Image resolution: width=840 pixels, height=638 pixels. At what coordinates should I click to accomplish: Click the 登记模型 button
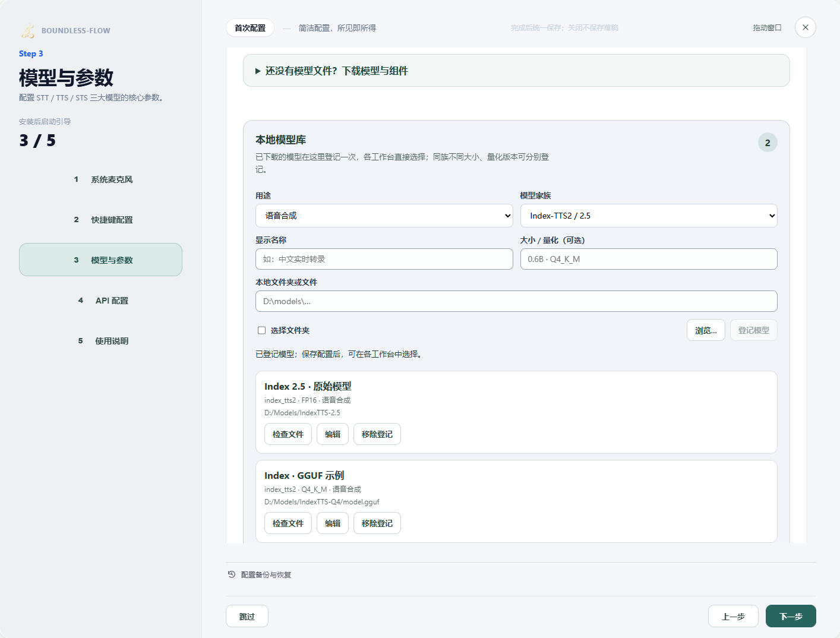coord(753,330)
